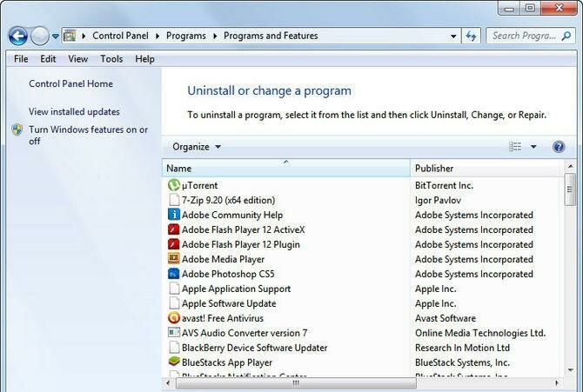Click vertical scrollbar up arrow

[x=570, y=166]
